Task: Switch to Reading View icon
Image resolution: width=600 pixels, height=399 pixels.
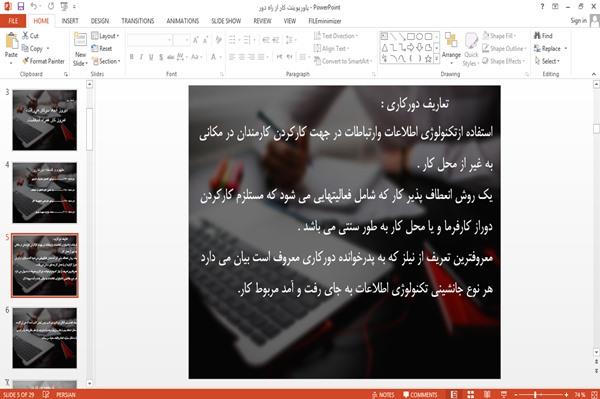Action: (x=487, y=394)
